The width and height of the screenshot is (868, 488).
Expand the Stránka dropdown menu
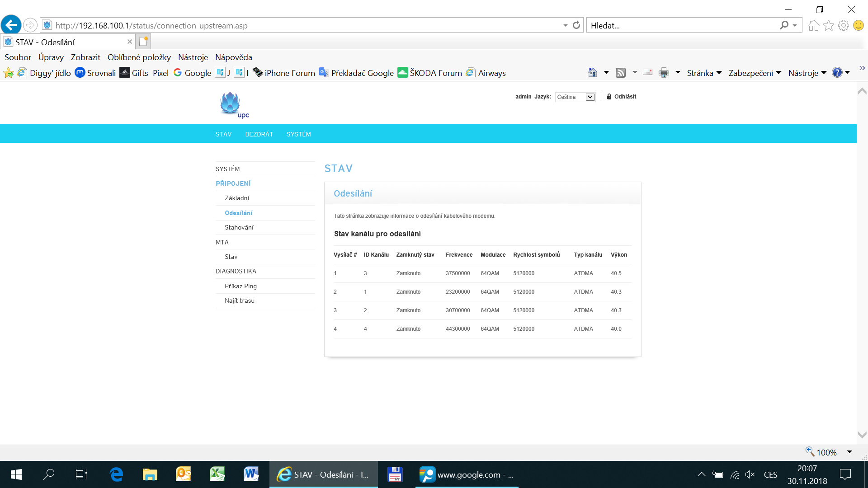coord(704,73)
